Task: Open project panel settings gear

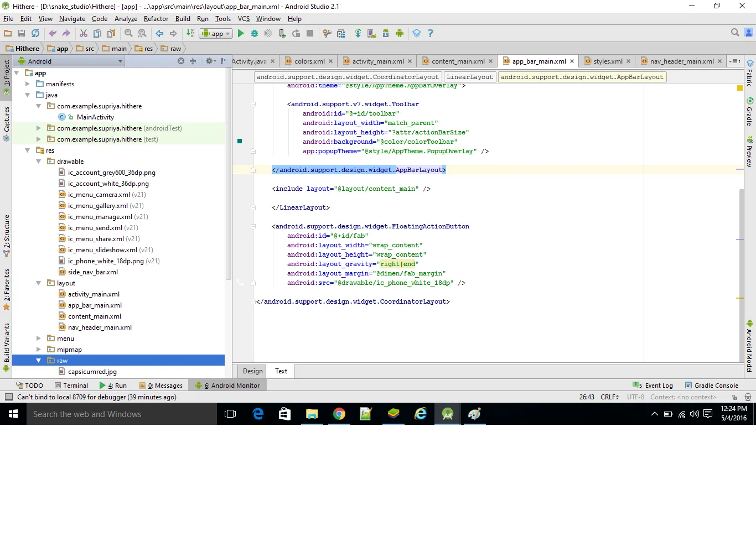Action: 210,61
